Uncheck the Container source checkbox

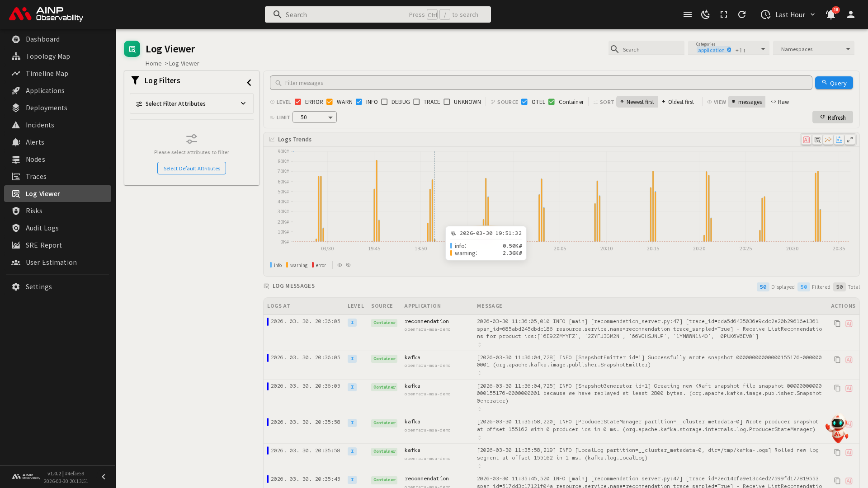coord(552,102)
